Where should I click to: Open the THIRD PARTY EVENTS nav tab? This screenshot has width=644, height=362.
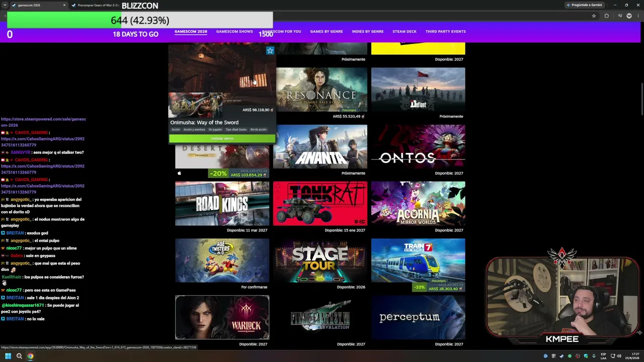[x=446, y=32]
